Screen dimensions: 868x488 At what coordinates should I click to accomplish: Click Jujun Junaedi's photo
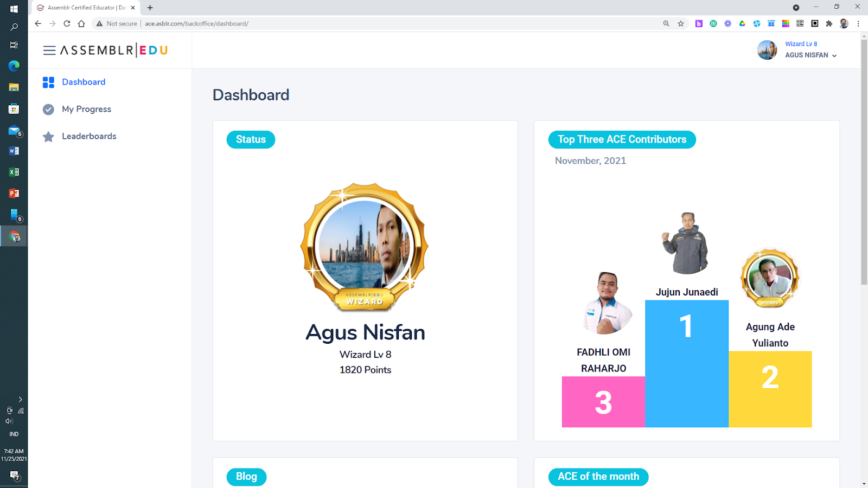[686, 243]
